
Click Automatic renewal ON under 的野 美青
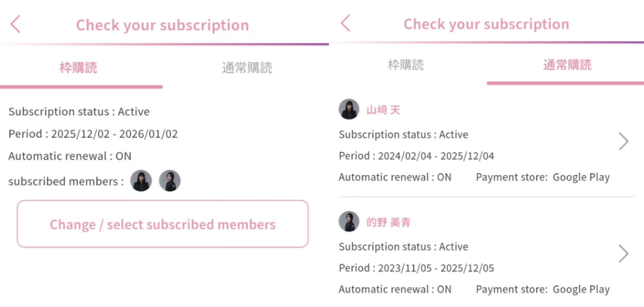pyautogui.click(x=395, y=289)
